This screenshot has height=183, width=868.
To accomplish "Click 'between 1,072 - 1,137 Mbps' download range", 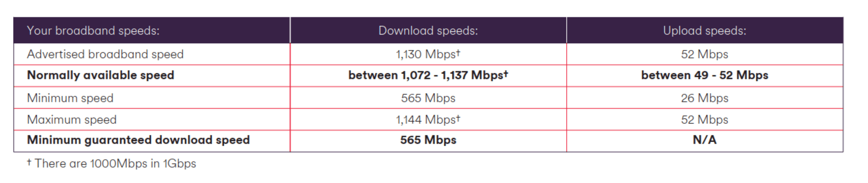I will pyautogui.click(x=428, y=75).
